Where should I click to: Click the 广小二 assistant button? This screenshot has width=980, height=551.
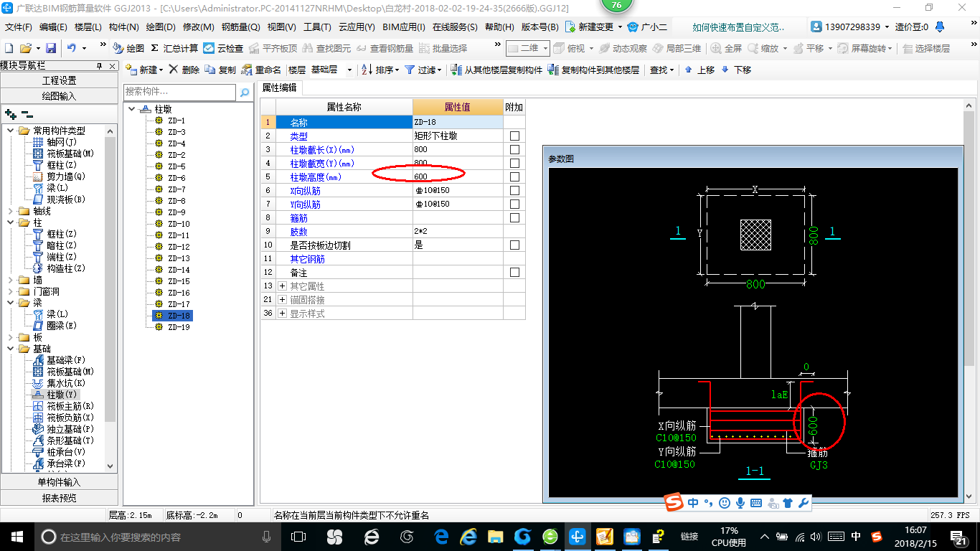648,27
